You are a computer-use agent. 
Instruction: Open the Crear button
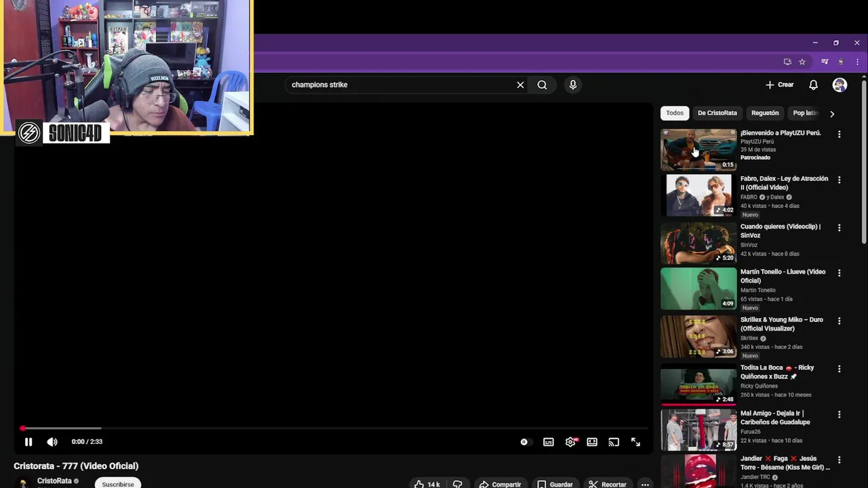780,85
